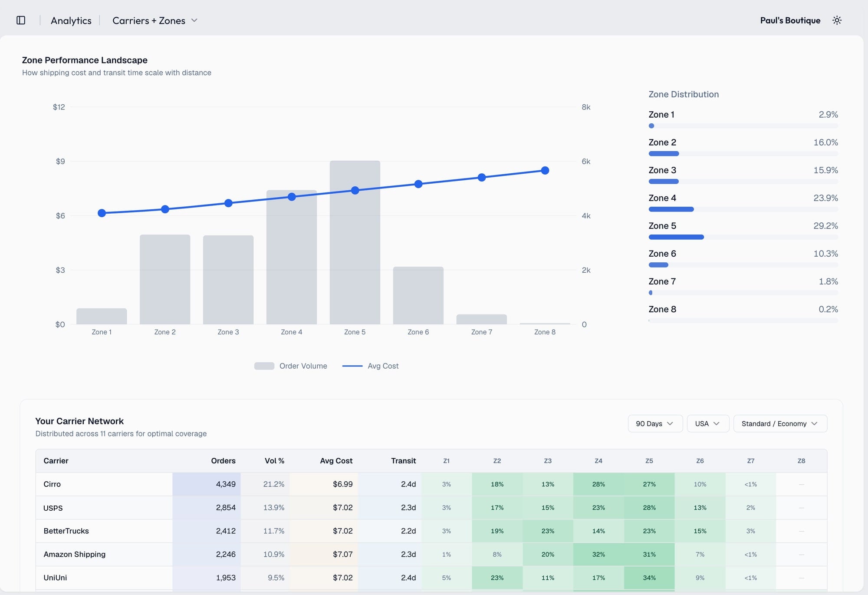The width and height of the screenshot is (868, 595).
Task: Click the Paul's Boutique account name
Action: point(790,20)
